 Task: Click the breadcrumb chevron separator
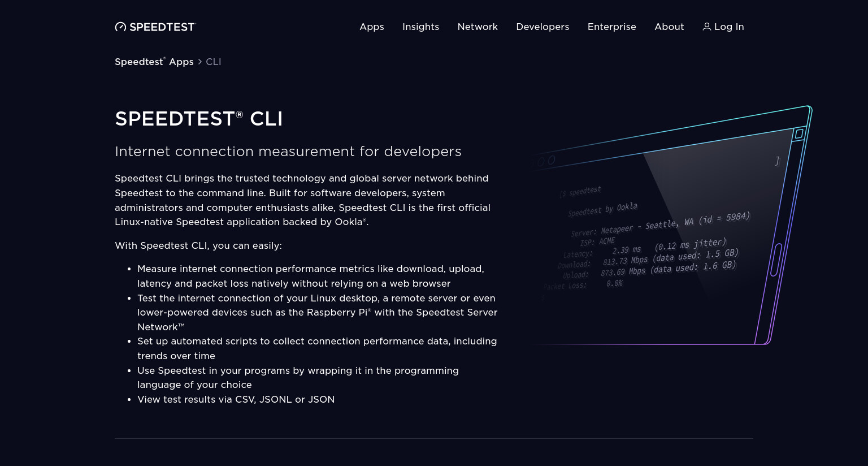tap(199, 62)
